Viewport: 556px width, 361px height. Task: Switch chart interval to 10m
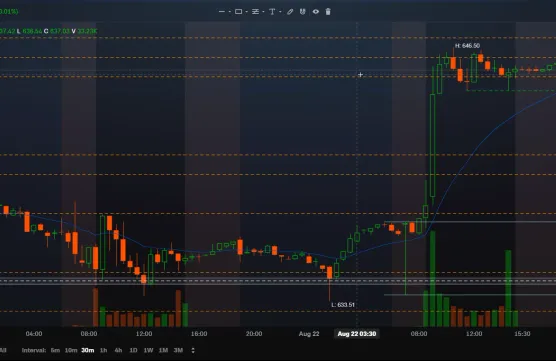point(71,350)
